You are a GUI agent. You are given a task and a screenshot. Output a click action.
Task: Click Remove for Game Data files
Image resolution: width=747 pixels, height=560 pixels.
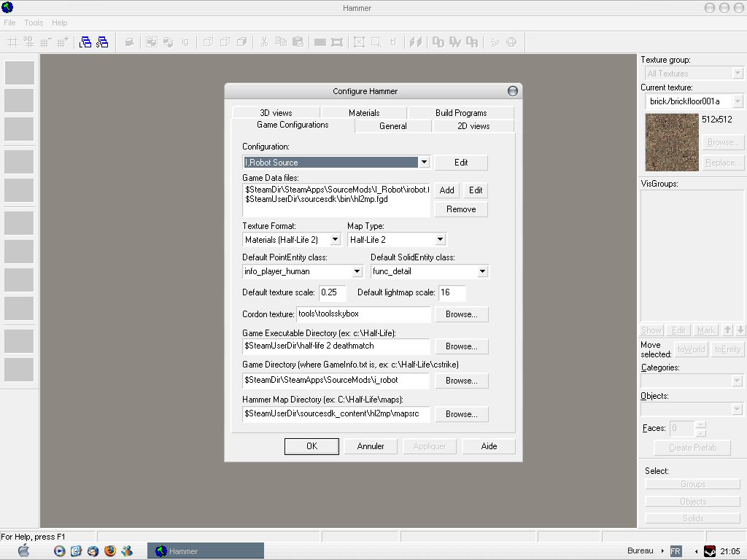pyautogui.click(x=461, y=209)
